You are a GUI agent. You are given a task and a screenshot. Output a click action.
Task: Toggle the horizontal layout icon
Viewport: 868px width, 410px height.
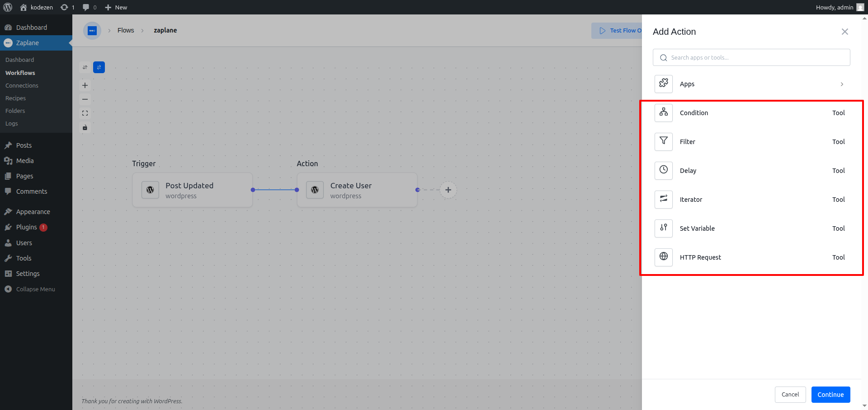coord(99,67)
